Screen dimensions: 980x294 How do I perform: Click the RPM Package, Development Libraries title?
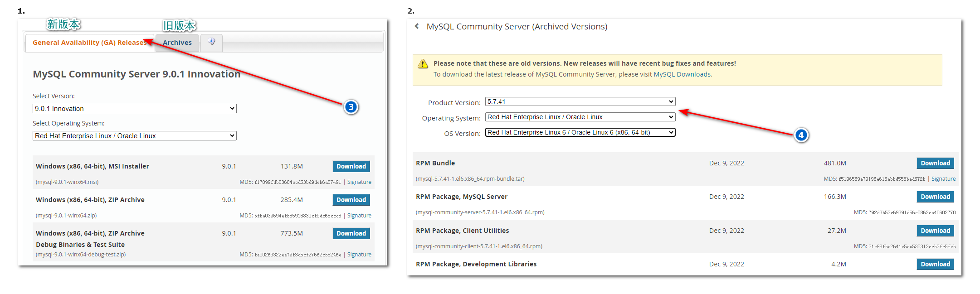(476, 264)
